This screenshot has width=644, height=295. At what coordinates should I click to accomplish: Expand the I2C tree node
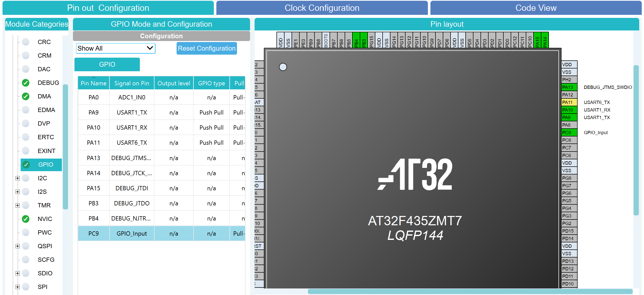18,178
